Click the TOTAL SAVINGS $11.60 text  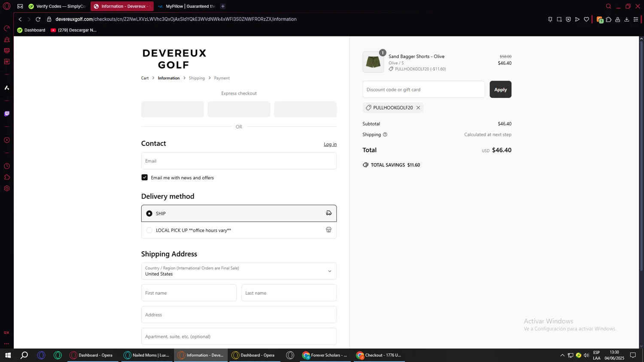click(x=395, y=165)
